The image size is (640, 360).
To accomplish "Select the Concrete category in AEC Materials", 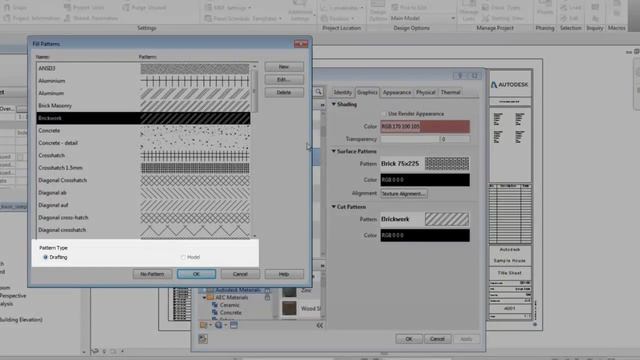I will (231, 313).
